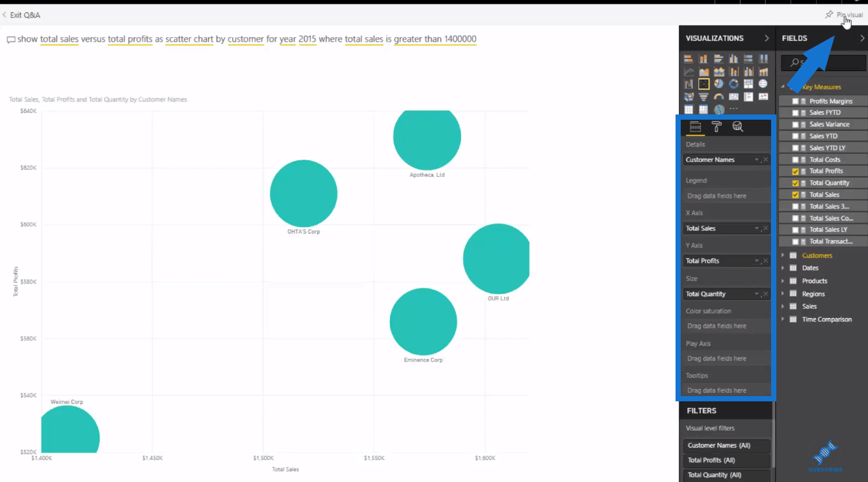Uncheck the Total Quantity measure
This screenshot has height=482, width=868.
point(796,183)
